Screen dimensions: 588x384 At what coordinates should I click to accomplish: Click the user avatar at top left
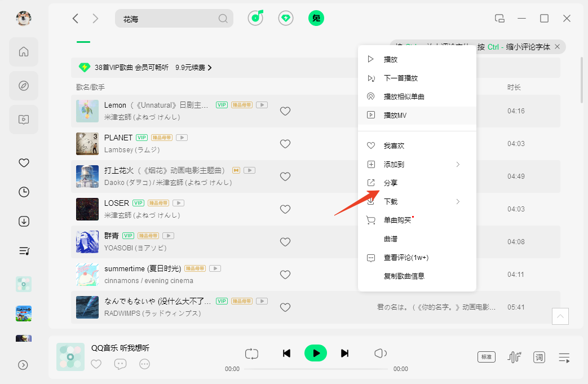(x=24, y=18)
